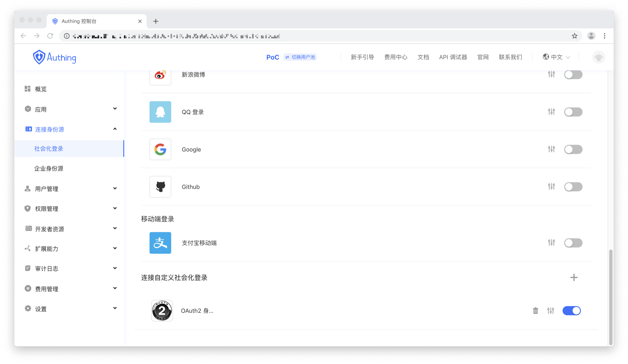Click the PoC user pool name

pos(273,57)
